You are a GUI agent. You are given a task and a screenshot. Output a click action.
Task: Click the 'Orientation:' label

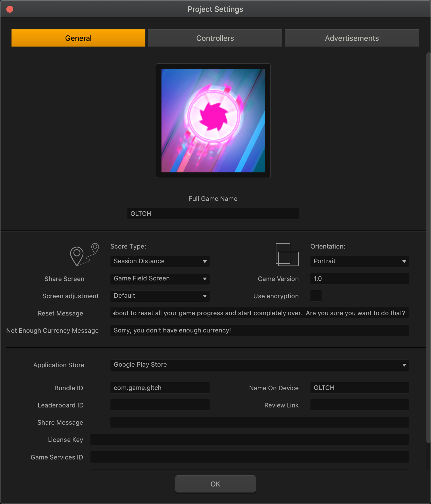click(x=328, y=246)
